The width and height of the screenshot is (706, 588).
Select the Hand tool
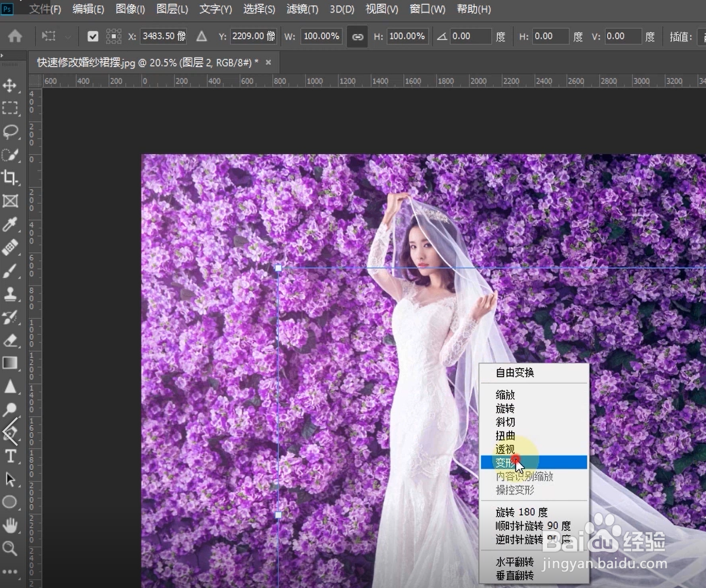(10, 526)
